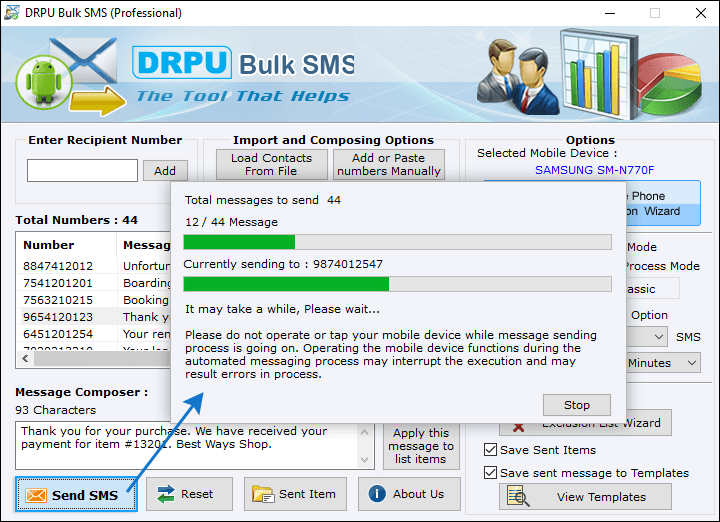Open the Minutes dropdown
This screenshot has height=522, width=720.
pyautogui.click(x=664, y=363)
